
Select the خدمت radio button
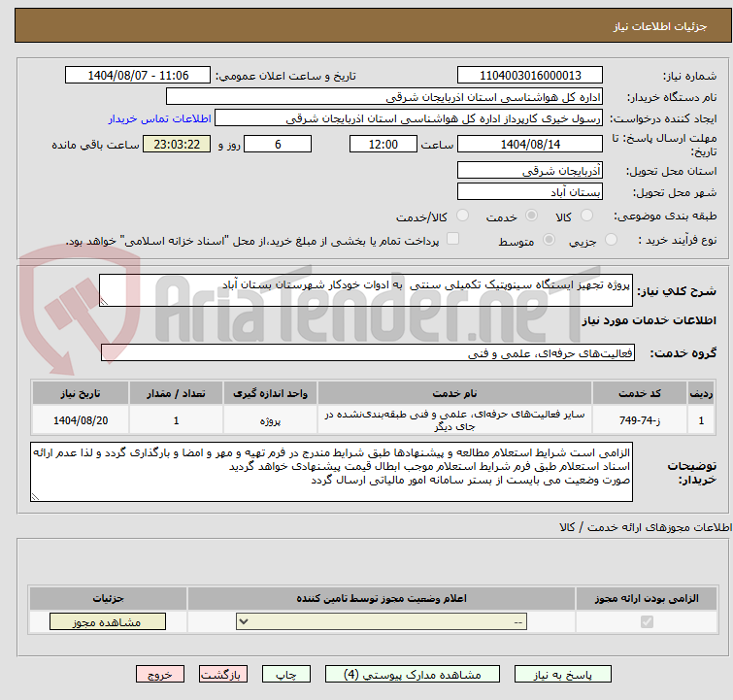pyautogui.click(x=531, y=216)
